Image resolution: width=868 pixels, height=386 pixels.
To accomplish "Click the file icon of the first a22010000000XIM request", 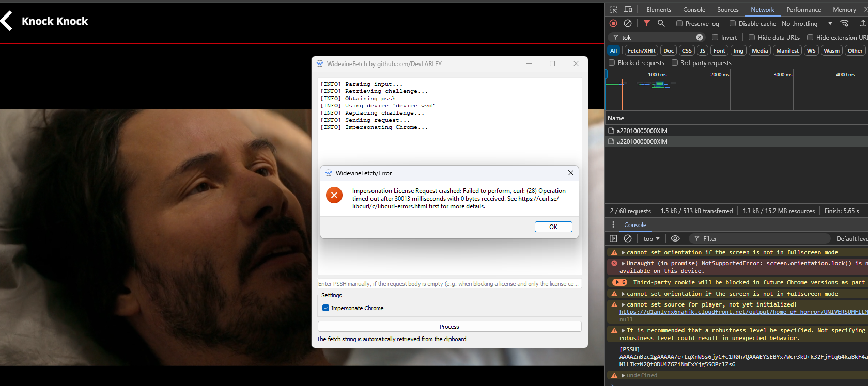I will (611, 131).
